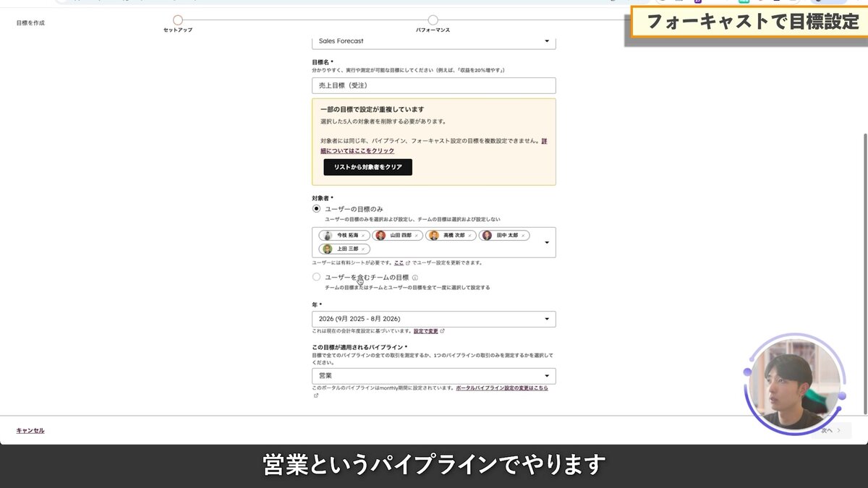Screen dimensions: 868x488
Task: Remove 田中 太郎 using the chip × icon
Action: (x=524, y=236)
